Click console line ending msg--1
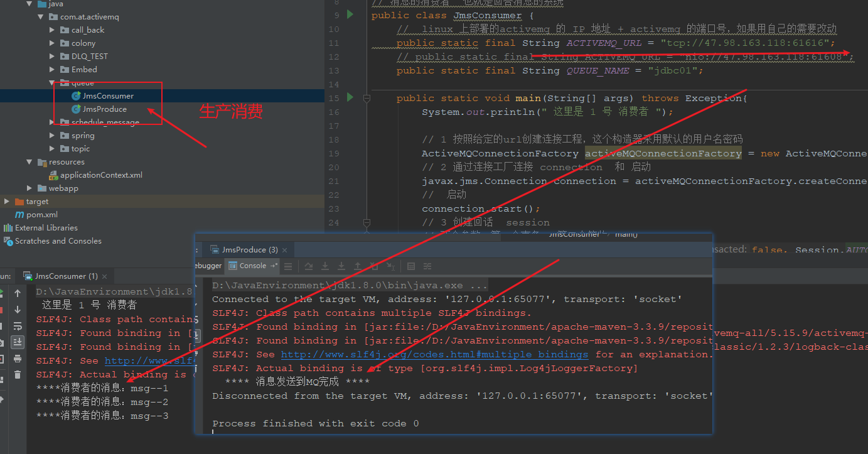The width and height of the screenshot is (868, 454). click(102, 389)
